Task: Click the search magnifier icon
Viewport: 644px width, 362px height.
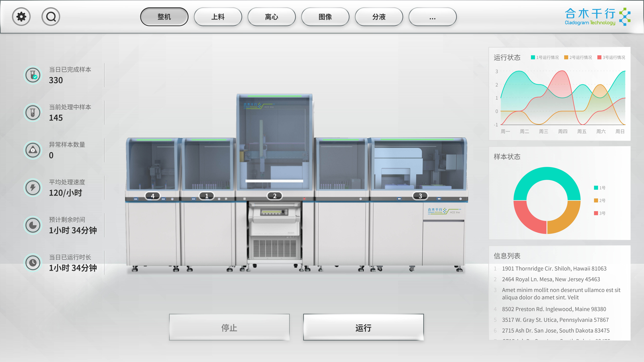Action: [51, 17]
